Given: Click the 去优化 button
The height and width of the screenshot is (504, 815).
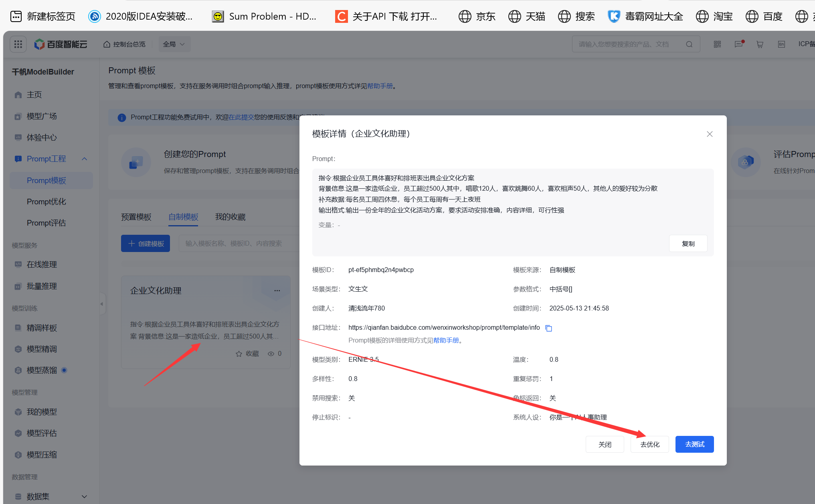Looking at the screenshot, I should pos(649,444).
